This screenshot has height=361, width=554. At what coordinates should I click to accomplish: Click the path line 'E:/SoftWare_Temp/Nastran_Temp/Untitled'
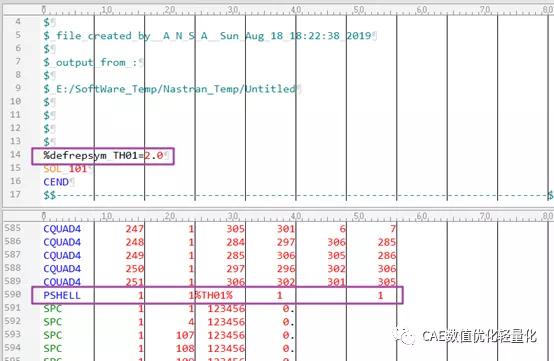176,89
